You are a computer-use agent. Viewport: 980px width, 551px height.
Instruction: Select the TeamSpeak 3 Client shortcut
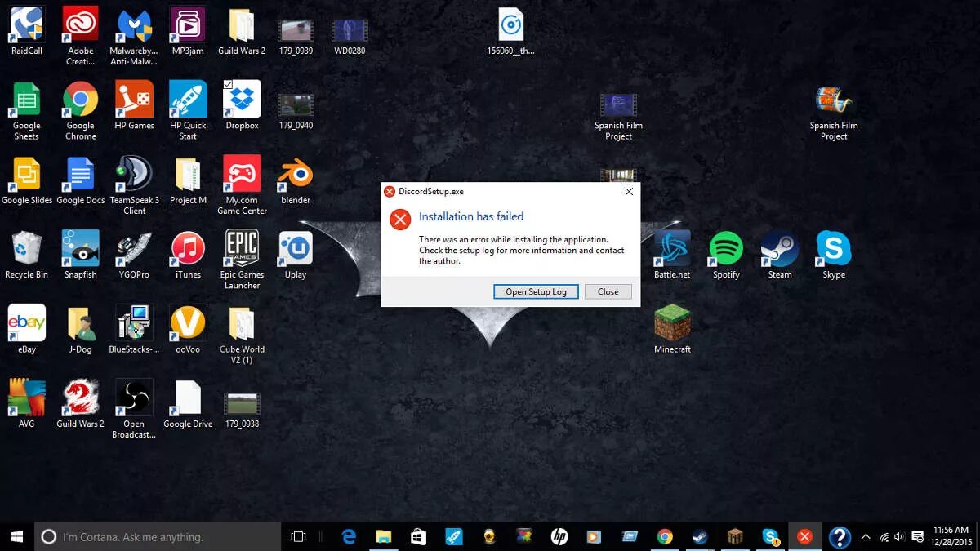coord(134,185)
